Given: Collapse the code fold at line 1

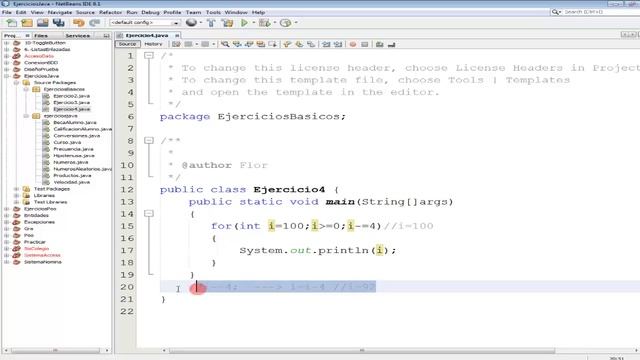Looking at the screenshot, I should tap(149, 55).
